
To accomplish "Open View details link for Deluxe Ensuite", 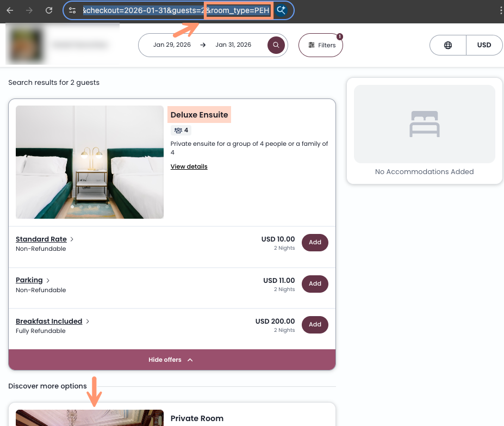I will point(189,166).
